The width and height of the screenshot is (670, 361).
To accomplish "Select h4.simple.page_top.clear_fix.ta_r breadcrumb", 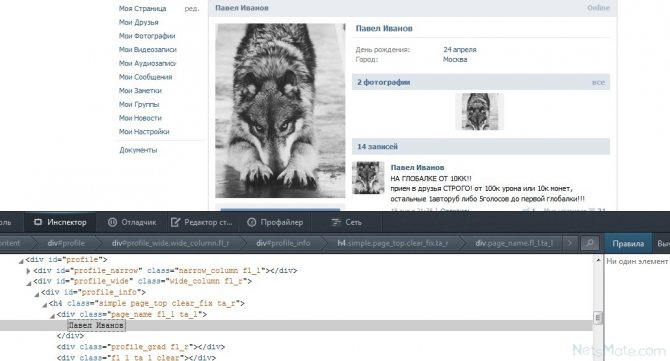I will [x=393, y=243].
